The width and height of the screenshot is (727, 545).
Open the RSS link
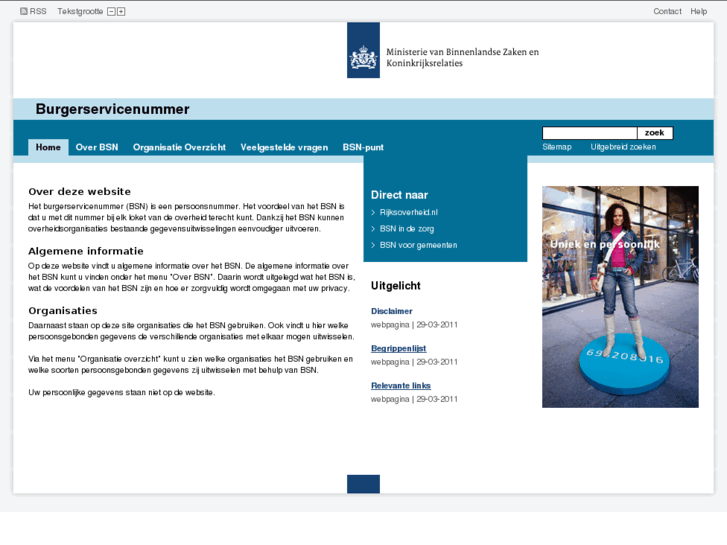38,11
